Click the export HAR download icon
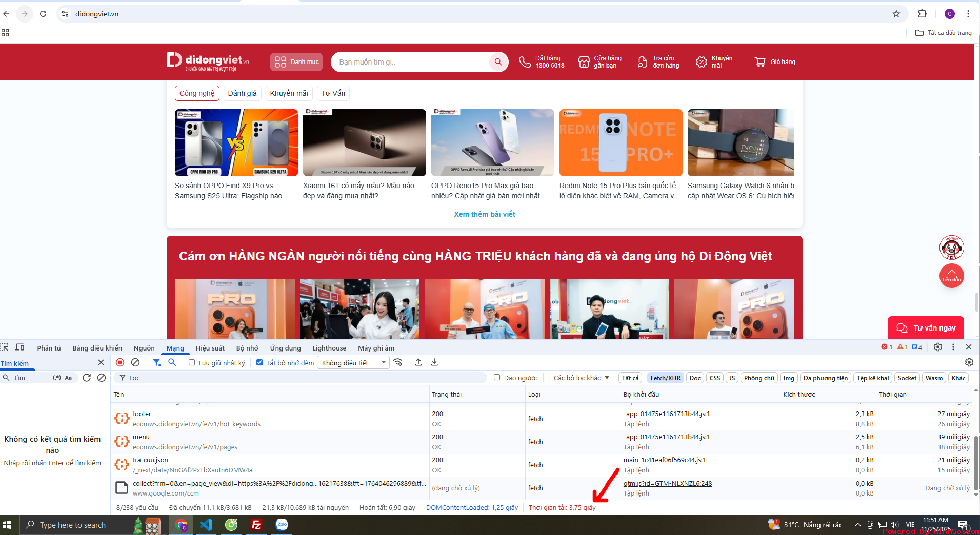Image resolution: width=980 pixels, height=535 pixels. pos(434,362)
